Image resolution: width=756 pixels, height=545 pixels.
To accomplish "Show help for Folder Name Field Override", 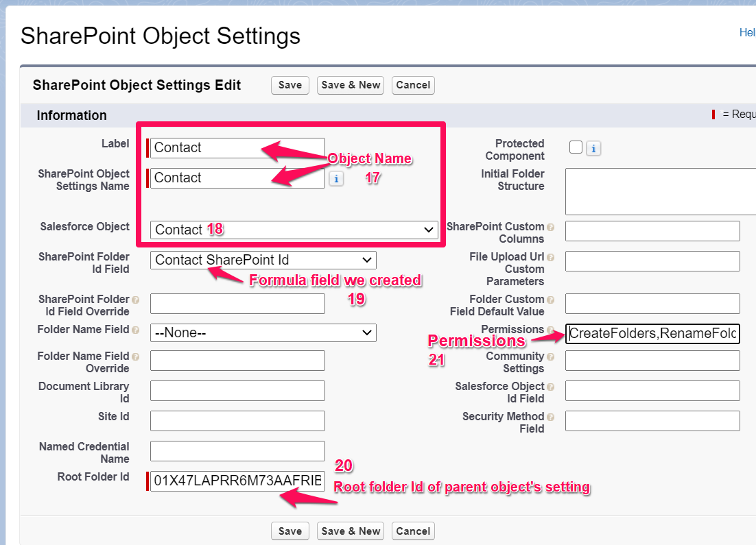I will tap(135, 356).
